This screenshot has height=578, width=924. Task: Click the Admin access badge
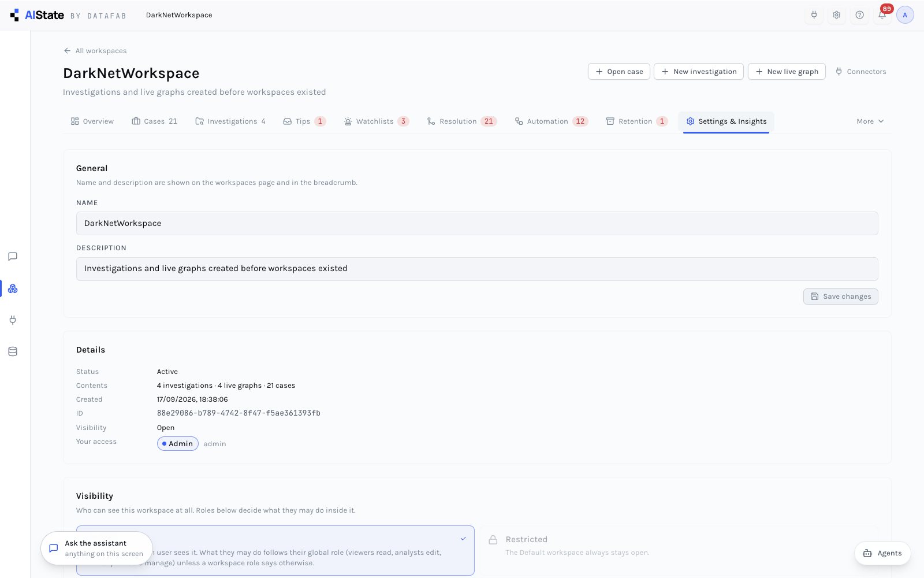coord(178,444)
